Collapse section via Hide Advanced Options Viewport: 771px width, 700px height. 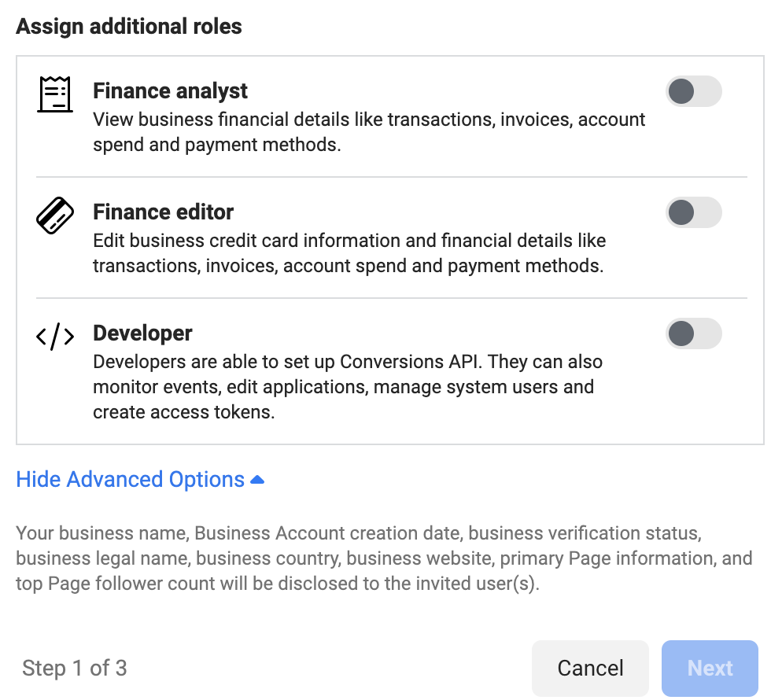coord(131,480)
